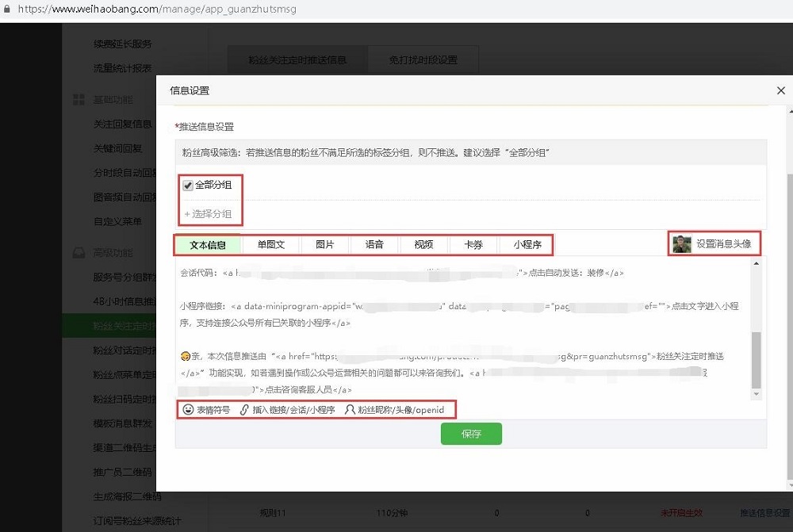Click the message avatar thumbnail image
This screenshot has height=532, width=793.
[x=682, y=244]
